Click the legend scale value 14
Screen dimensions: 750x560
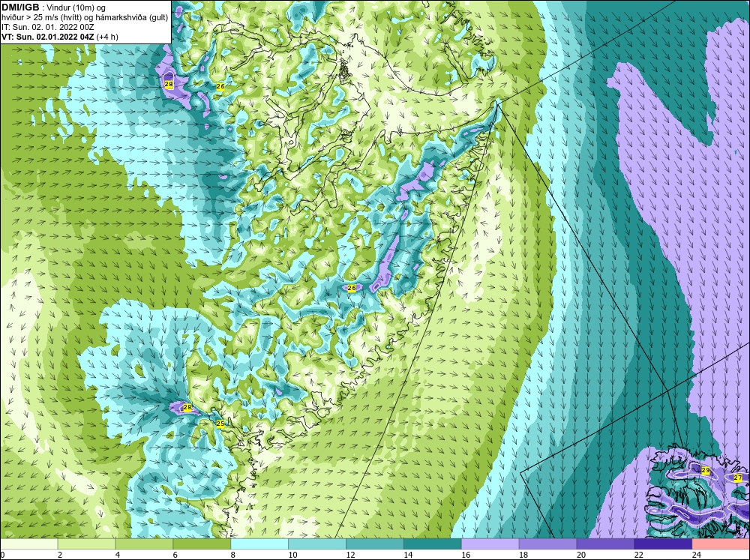tap(407, 555)
